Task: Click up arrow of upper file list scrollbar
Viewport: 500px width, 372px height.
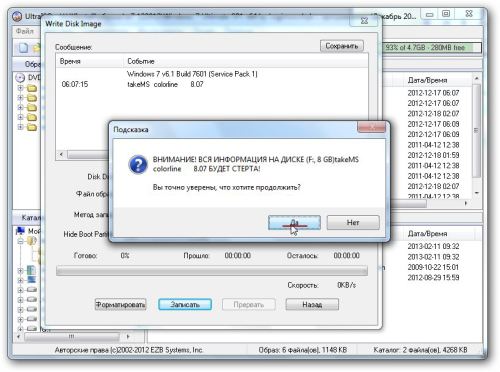Action: click(477, 79)
